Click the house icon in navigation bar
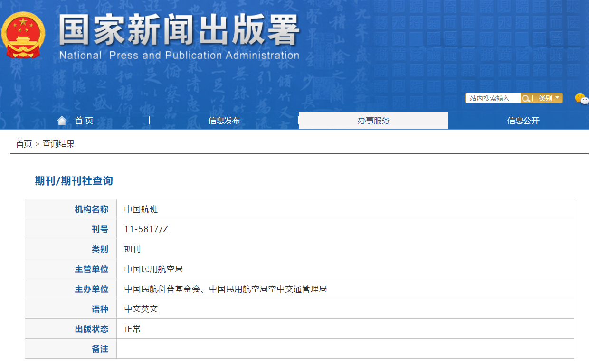 click(x=62, y=121)
